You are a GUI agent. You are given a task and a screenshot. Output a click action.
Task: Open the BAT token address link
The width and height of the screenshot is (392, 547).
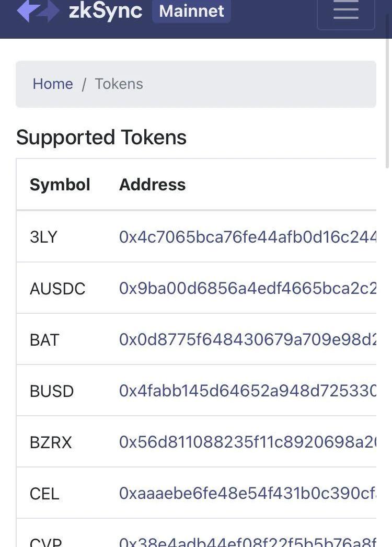pyautogui.click(x=247, y=339)
